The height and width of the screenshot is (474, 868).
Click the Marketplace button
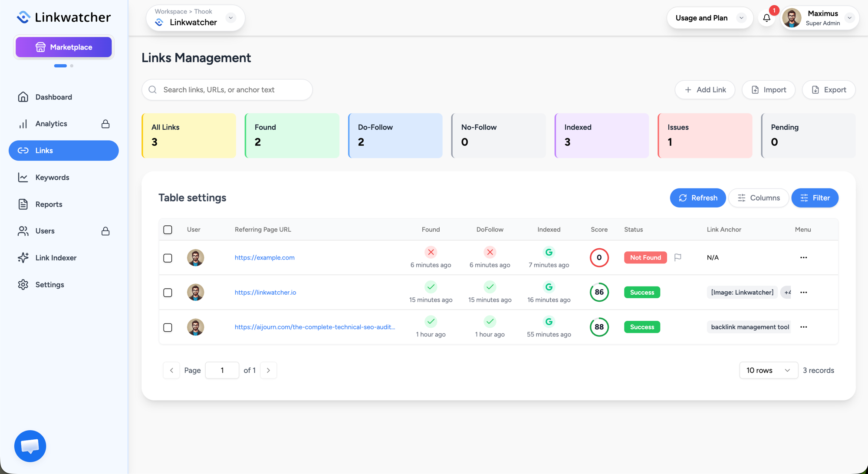64,47
